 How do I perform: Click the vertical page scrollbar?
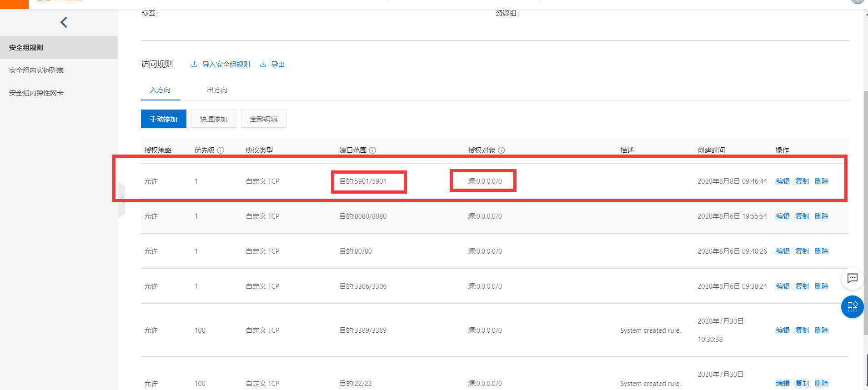click(865, 214)
